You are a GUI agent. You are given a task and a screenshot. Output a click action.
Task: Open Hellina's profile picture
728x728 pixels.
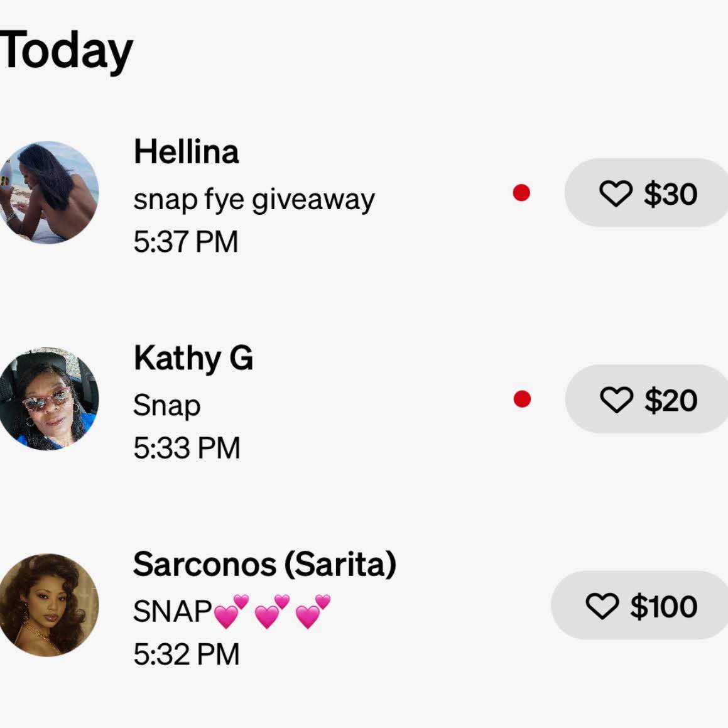(48, 193)
